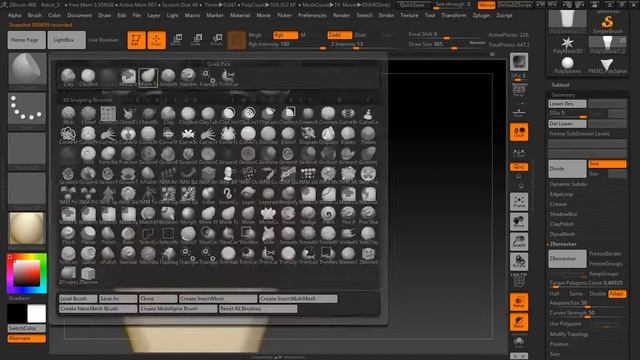Open the Material menu

(240, 15)
